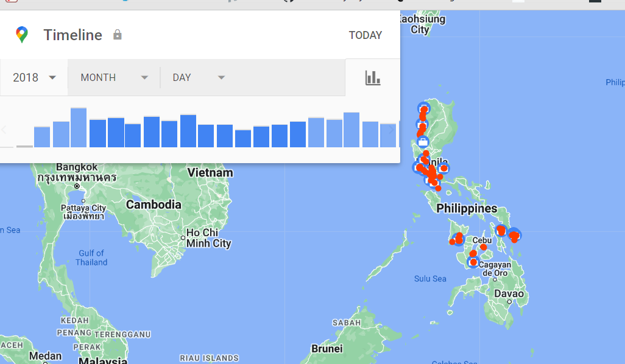This screenshot has width=625, height=364.
Task: Click the SABAH region label
Action: 347,323
